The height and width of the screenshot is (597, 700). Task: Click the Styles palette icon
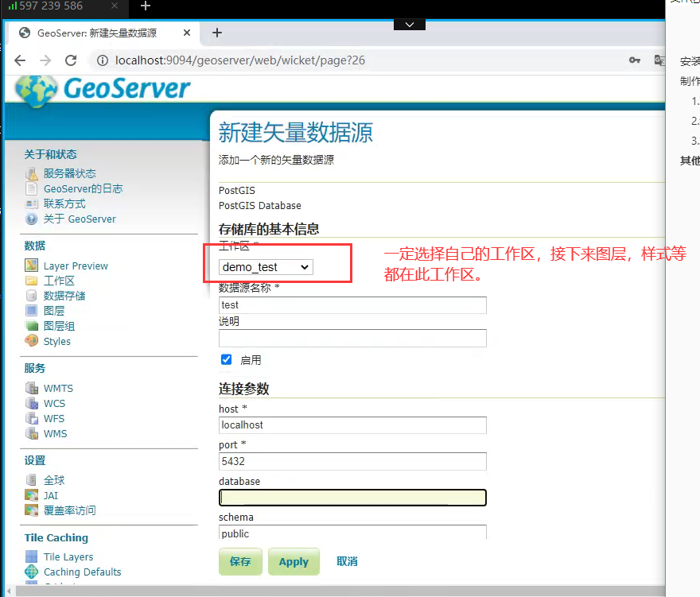pos(31,341)
